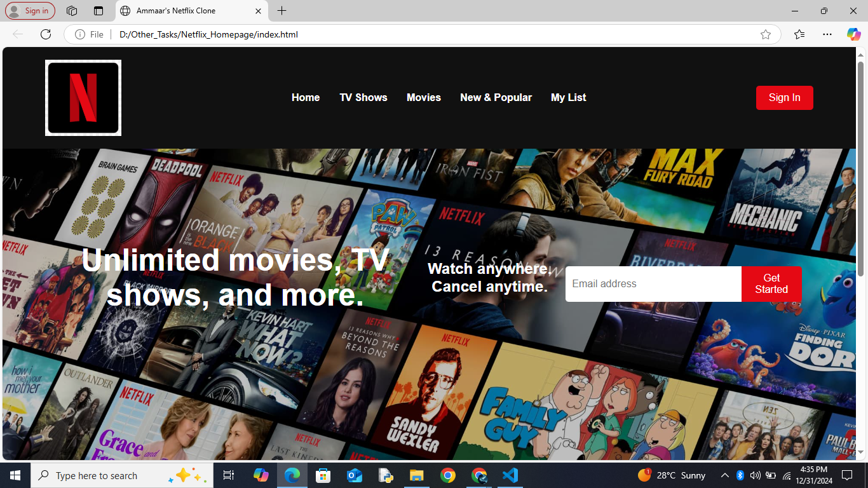Open the volume control icon

(x=756, y=475)
